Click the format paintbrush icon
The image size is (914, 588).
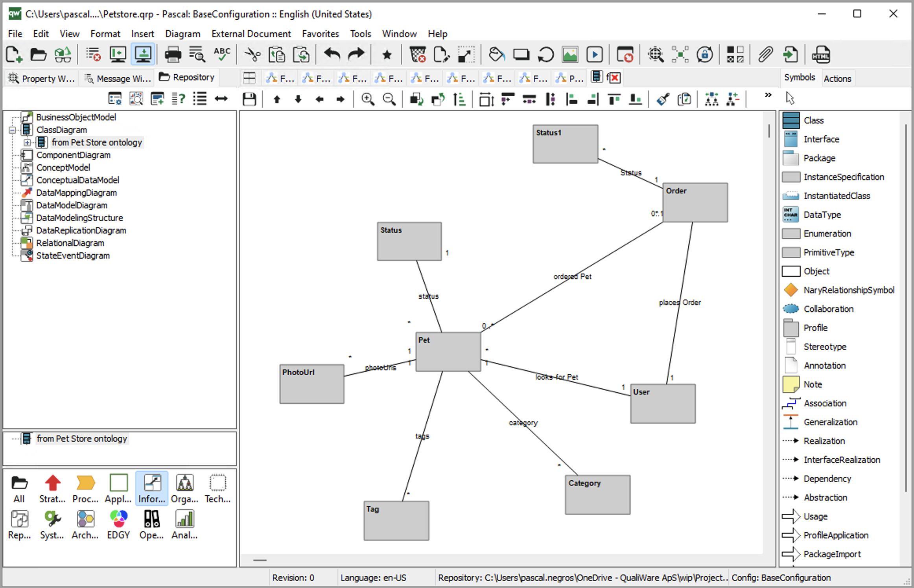click(663, 99)
